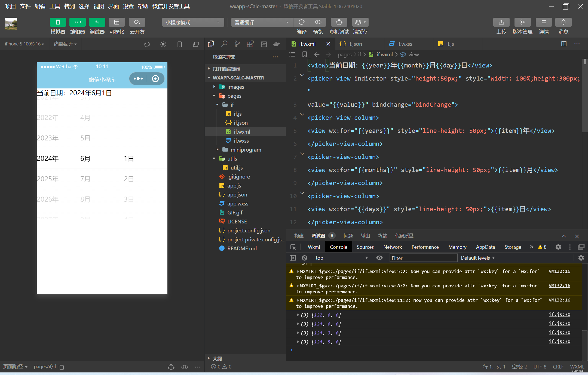Toggle the Editor panel button

coord(77,22)
